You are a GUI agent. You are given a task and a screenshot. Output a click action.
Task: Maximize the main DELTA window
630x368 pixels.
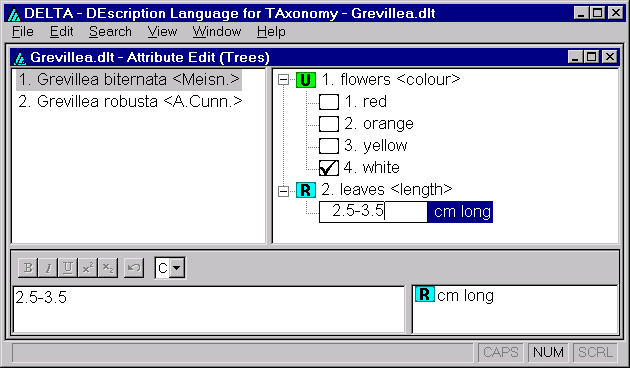click(x=597, y=13)
